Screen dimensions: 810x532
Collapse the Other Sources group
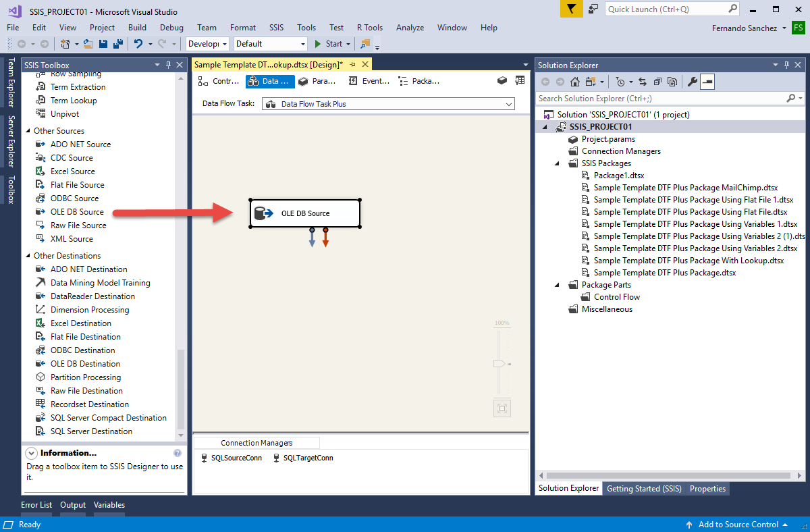tap(28, 131)
